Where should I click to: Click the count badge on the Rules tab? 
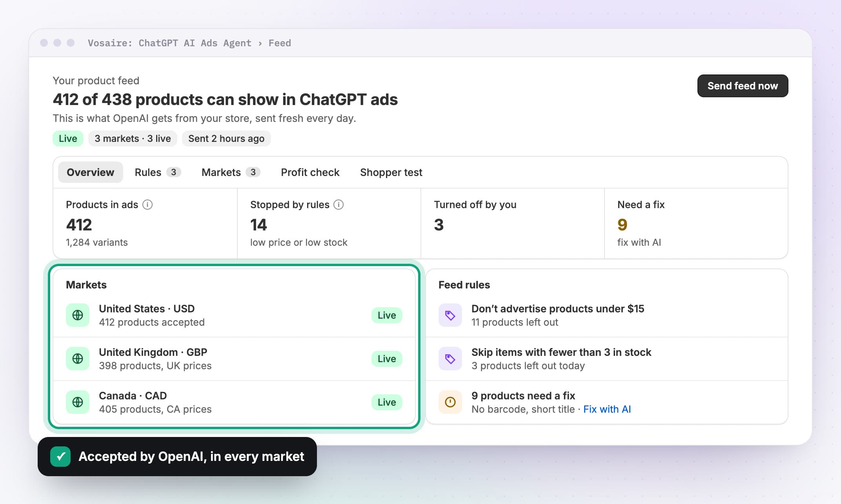(x=173, y=172)
